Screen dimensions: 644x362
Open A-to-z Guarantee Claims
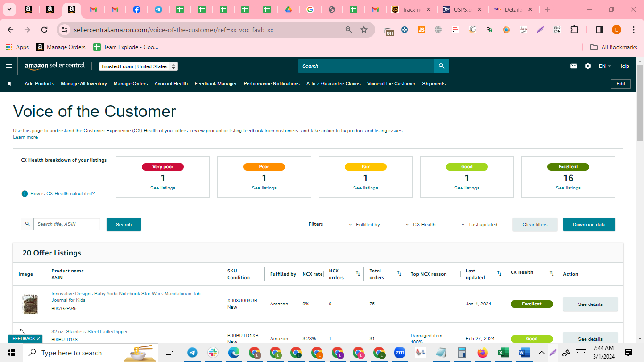pos(333,84)
